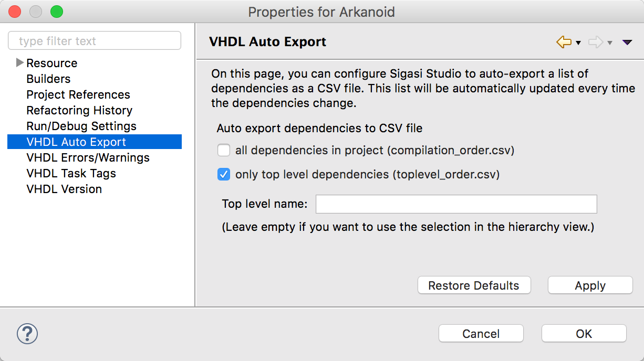Click the back navigation arrow icon
Image resolution: width=644 pixels, height=361 pixels.
pos(564,42)
